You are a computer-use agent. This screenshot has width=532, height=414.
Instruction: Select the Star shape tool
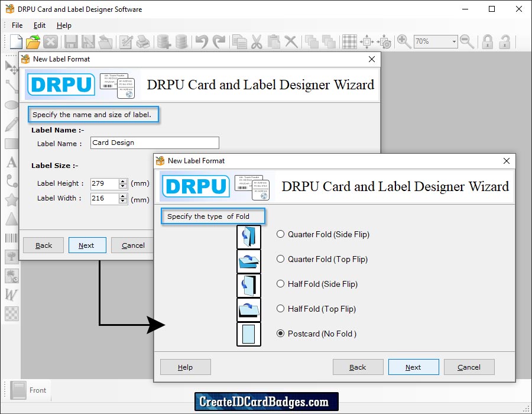pyautogui.click(x=12, y=200)
